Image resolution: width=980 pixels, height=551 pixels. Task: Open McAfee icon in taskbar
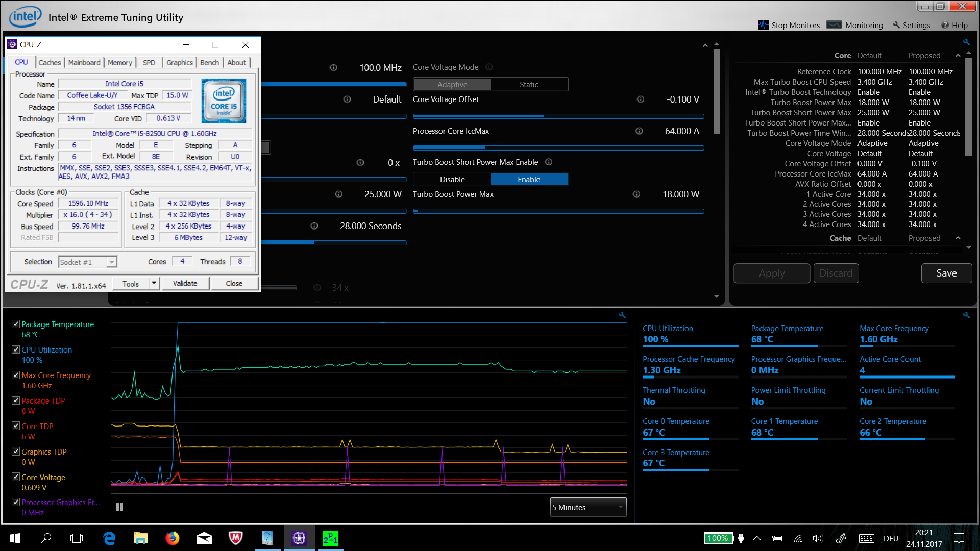coord(235,538)
